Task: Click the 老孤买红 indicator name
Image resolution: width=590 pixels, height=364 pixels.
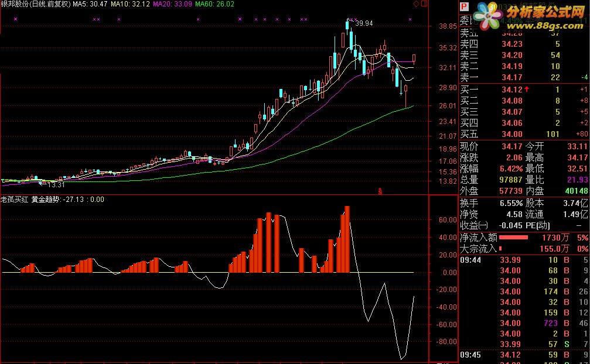Action: click(14, 200)
